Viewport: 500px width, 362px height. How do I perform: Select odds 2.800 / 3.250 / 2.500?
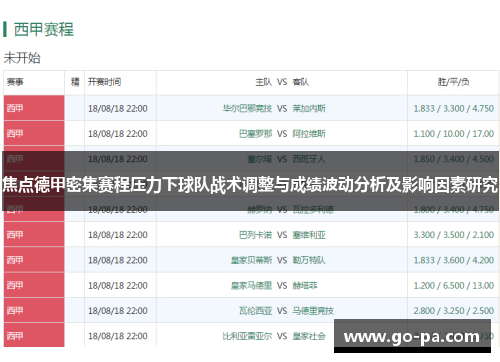[454, 311]
